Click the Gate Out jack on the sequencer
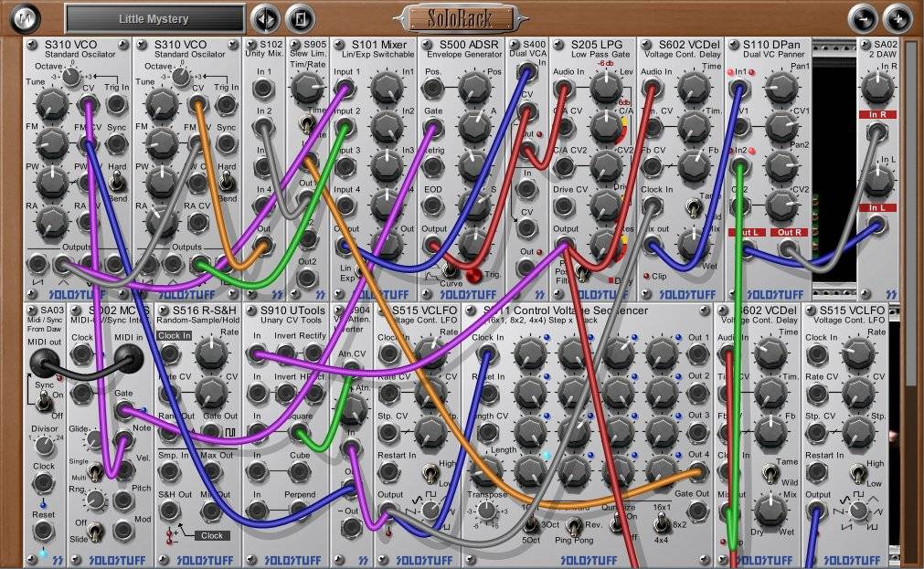Image resolution: width=924 pixels, height=569 pixels. [698, 511]
